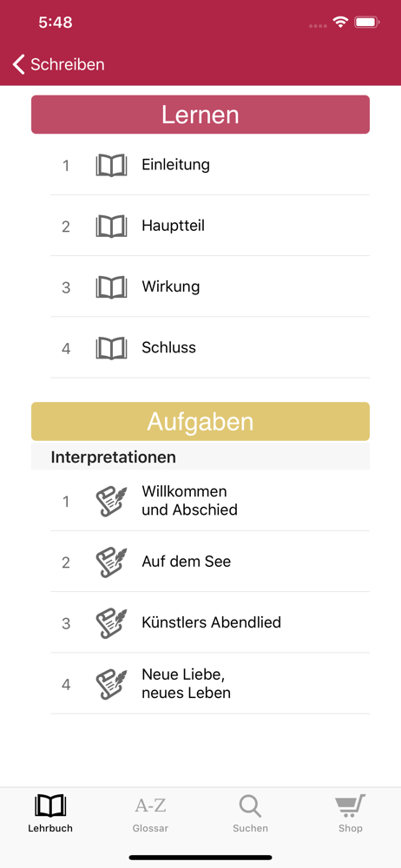Open the Künstlers Abendlied interpretation
The height and width of the screenshot is (868, 401).
point(210,622)
